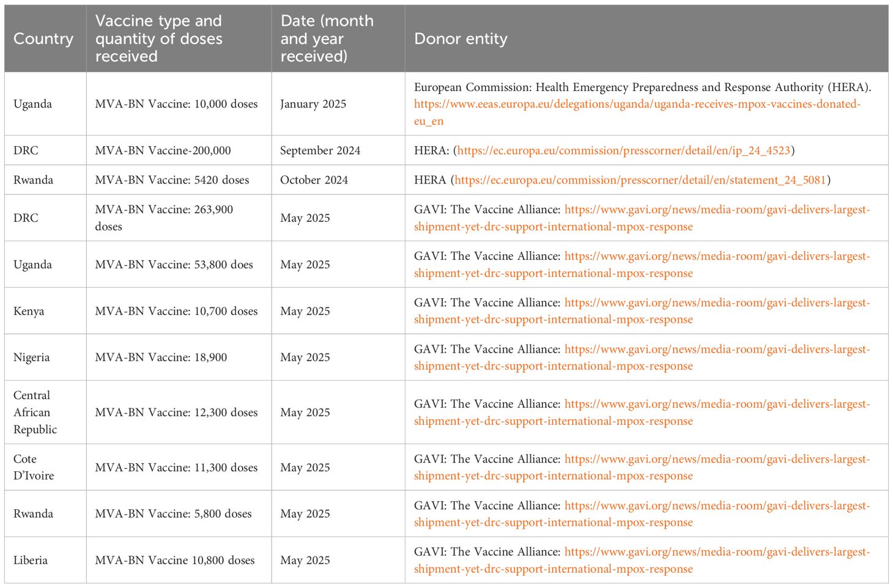Open GAVI link in Rwanda 5,800 doses row
This screenshot has height=588, width=893.
[x=716, y=506]
